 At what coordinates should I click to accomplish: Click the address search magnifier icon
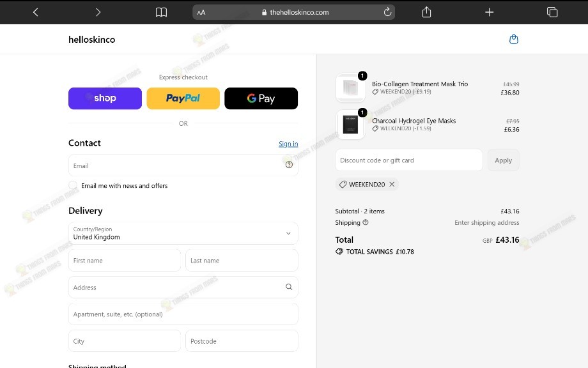[x=289, y=287]
